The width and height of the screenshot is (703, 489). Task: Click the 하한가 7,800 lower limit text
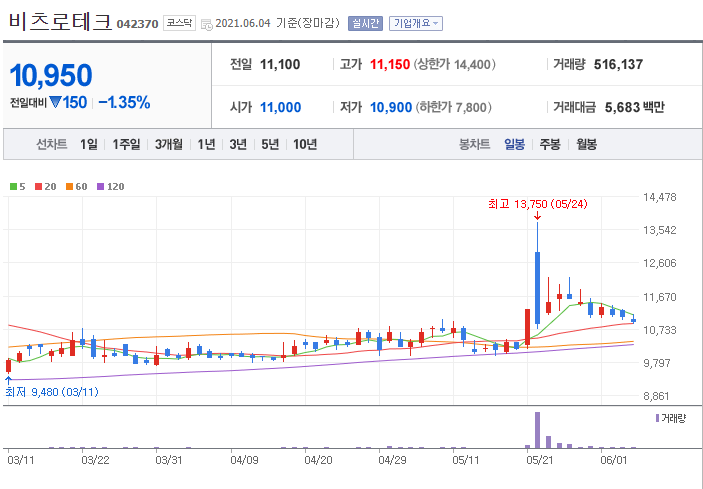pos(453,108)
